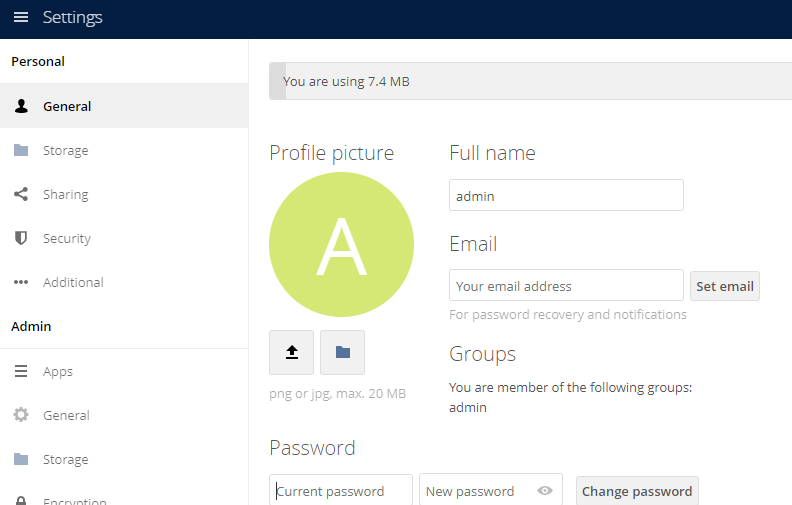Click the 'admin' group name text

[468, 408]
